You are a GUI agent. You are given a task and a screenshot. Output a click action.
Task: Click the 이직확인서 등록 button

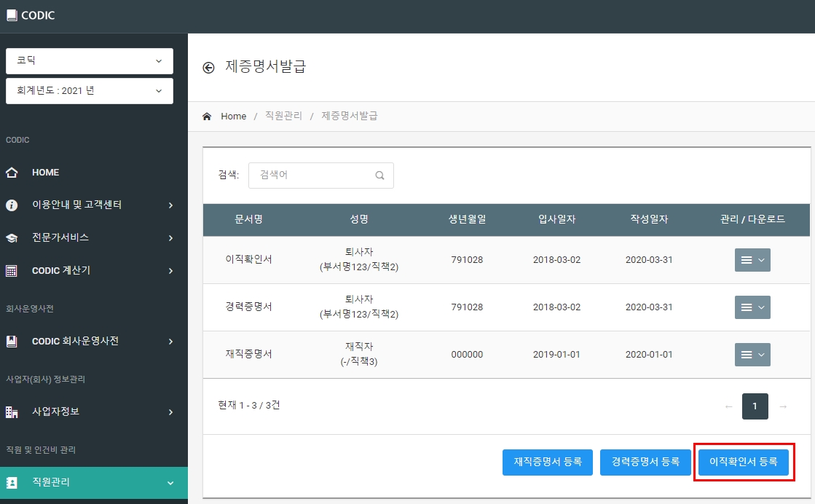(x=744, y=462)
